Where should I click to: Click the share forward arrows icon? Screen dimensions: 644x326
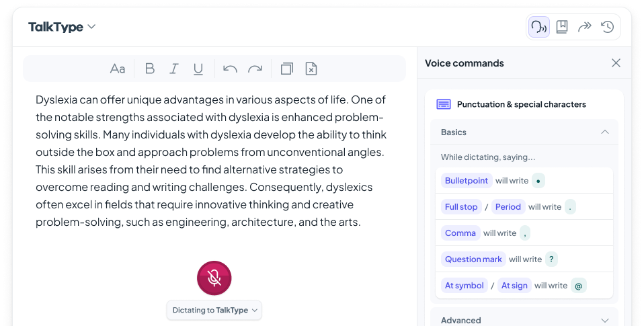click(585, 27)
